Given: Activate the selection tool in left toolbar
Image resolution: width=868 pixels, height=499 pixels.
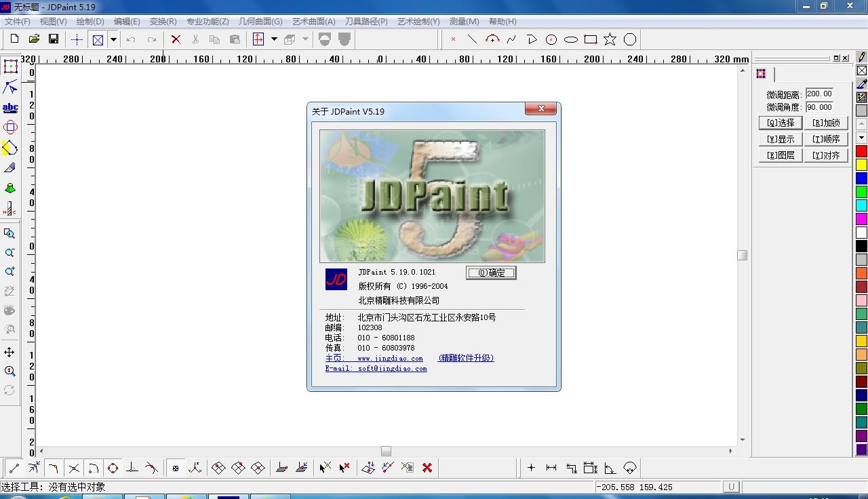Looking at the screenshot, I should [x=10, y=66].
